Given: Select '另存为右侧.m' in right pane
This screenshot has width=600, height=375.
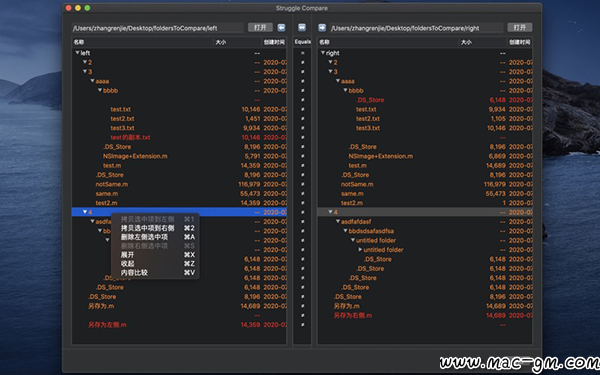Looking at the screenshot, I should [x=353, y=315].
